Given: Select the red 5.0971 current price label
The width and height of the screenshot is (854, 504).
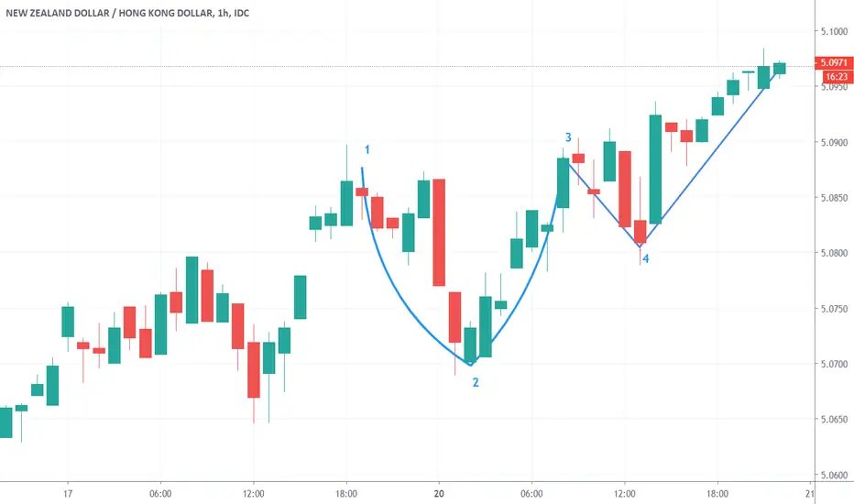Looking at the screenshot, I should pos(834,62).
